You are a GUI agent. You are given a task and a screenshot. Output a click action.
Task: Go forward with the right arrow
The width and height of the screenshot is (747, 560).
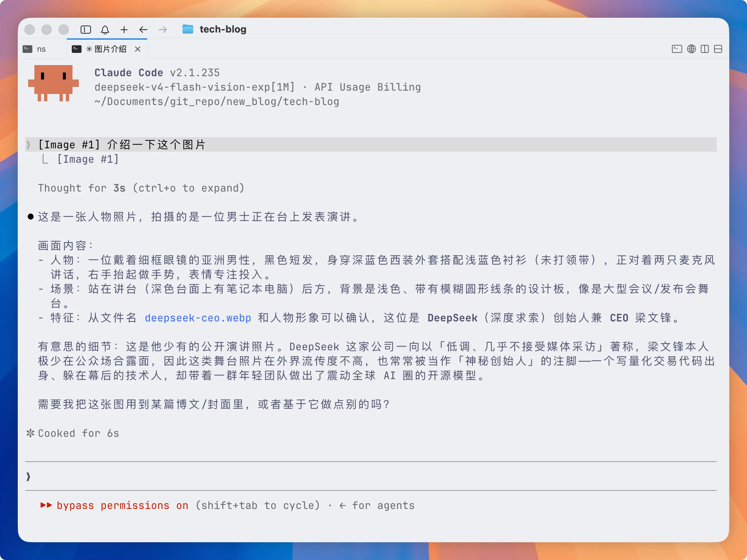(163, 30)
